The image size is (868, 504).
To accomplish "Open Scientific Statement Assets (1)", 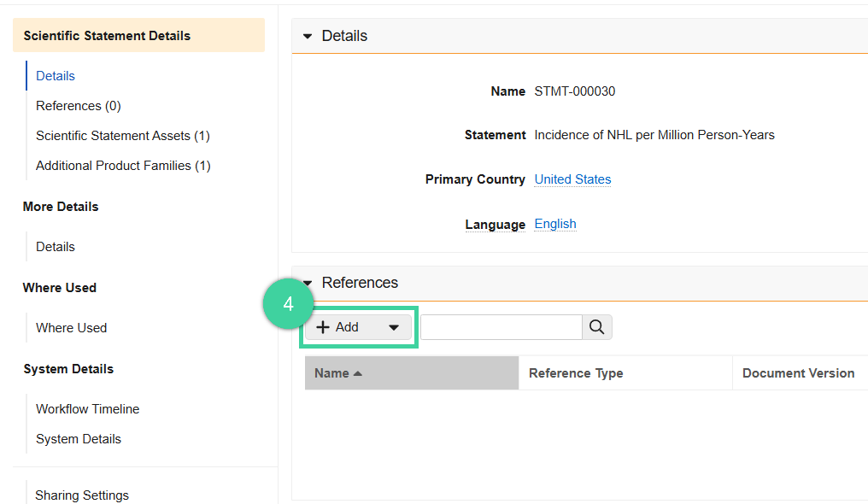I will pyautogui.click(x=122, y=135).
